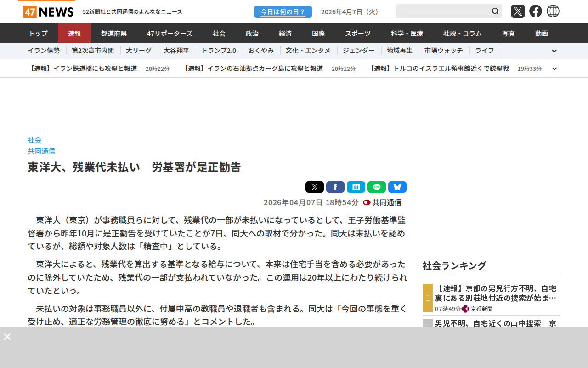
Task: Open the 47リポーターズ nav tab
Action: tap(170, 33)
